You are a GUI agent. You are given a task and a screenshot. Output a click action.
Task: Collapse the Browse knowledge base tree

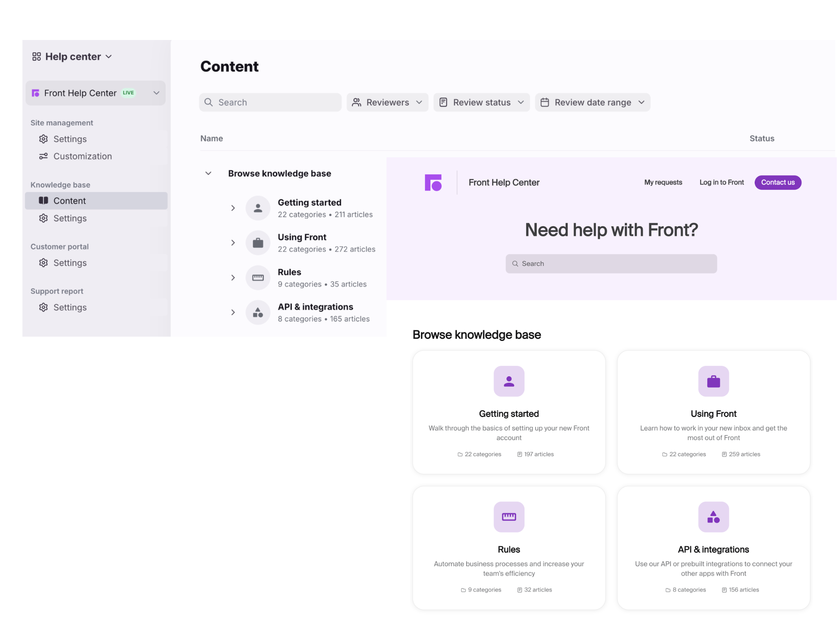(208, 173)
